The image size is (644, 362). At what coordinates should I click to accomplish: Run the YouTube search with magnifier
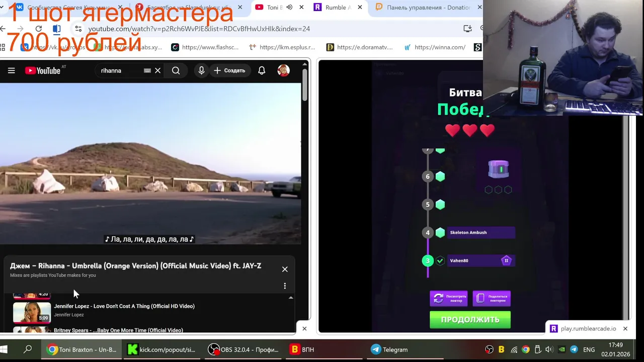click(176, 70)
